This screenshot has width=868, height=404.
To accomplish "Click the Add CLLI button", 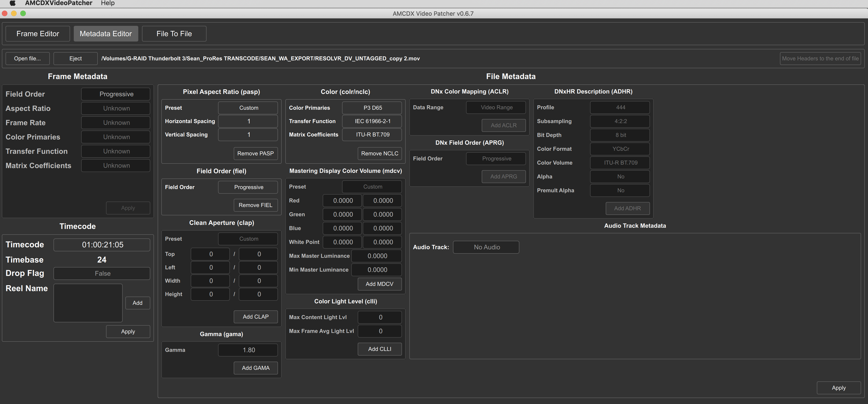I will 380,349.
